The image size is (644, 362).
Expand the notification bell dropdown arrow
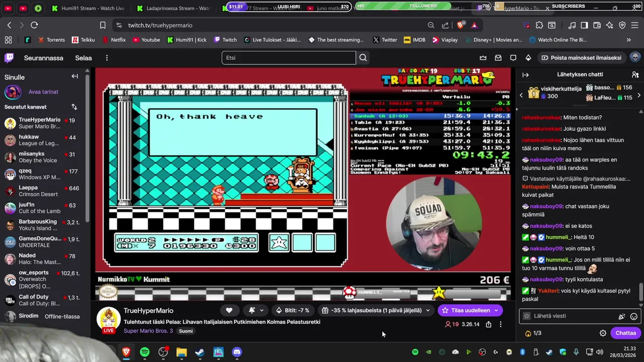(x=262, y=310)
